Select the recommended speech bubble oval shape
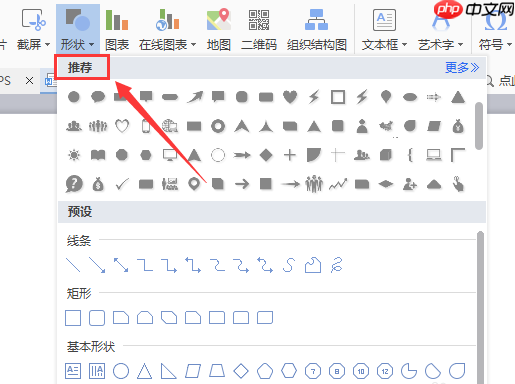515x384 pixels. (x=98, y=97)
